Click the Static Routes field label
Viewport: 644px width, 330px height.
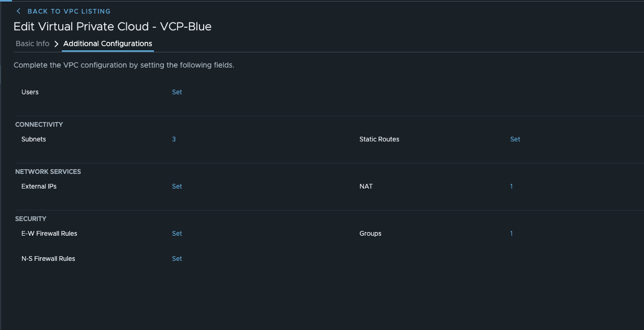coord(379,139)
